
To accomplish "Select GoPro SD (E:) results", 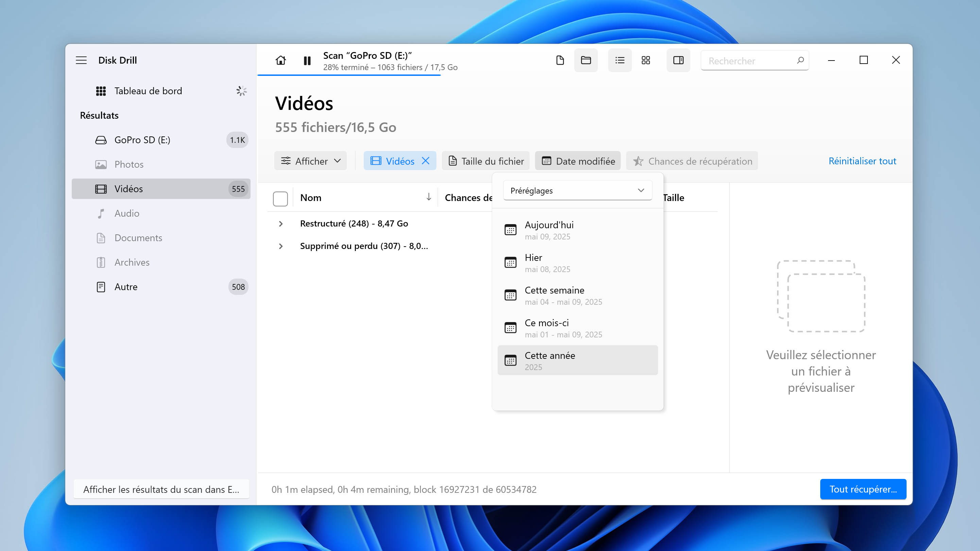I will point(161,140).
